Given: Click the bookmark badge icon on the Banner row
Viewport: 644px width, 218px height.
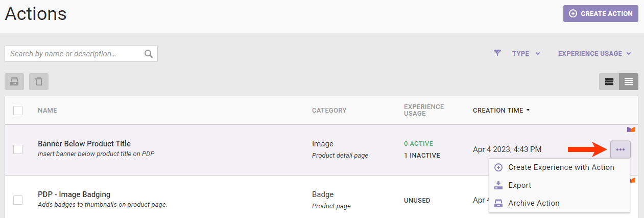Looking at the screenshot, I should 631,129.
